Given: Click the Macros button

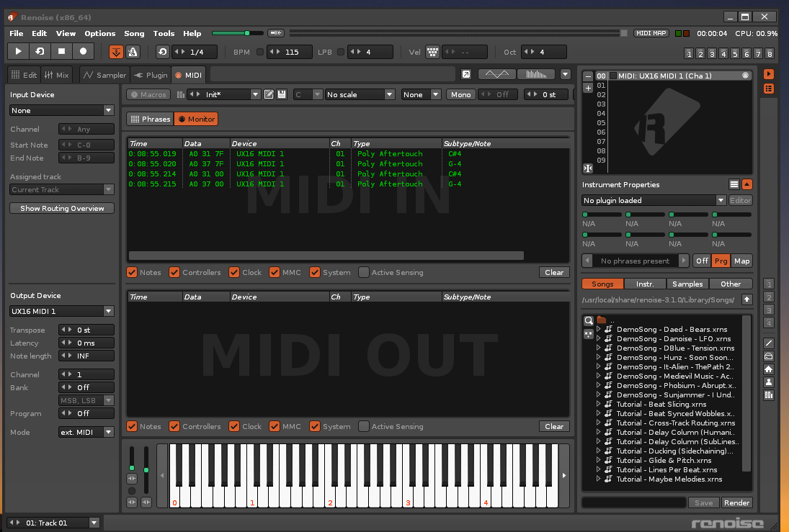Looking at the screenshot, I should click(x=148, y=94).
